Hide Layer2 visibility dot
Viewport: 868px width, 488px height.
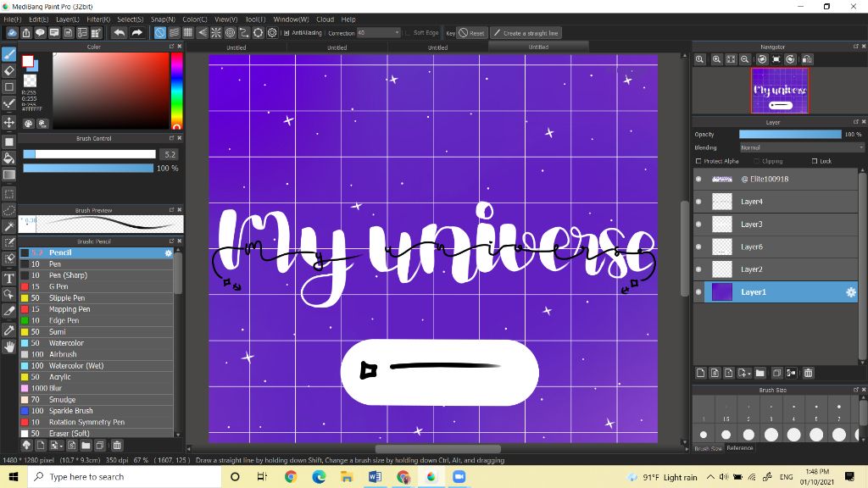pyautogui.click(x=698, y=269)
